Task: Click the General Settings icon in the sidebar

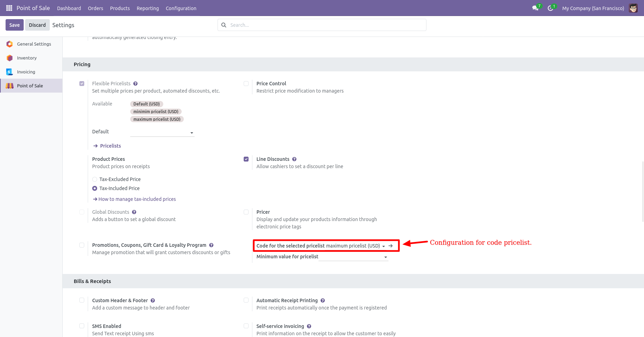Action: pos(10,44)
